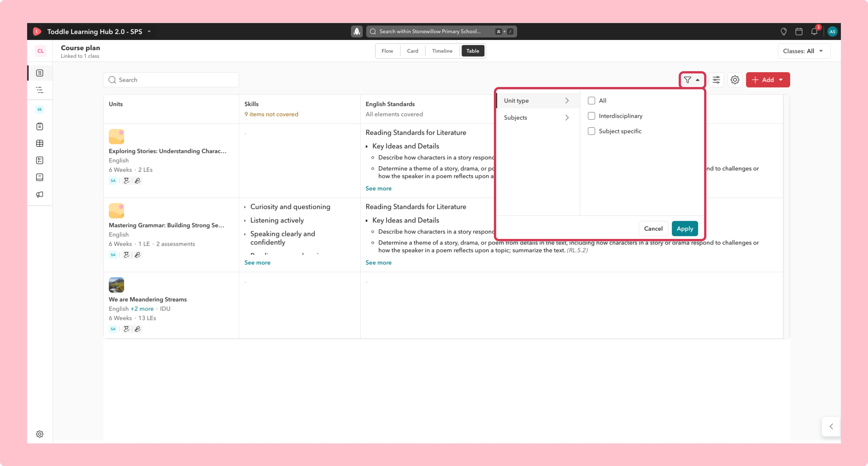Click See more in Exploring Stories standards
Viewport: 868px width, 466px height.
click(378, 189)
